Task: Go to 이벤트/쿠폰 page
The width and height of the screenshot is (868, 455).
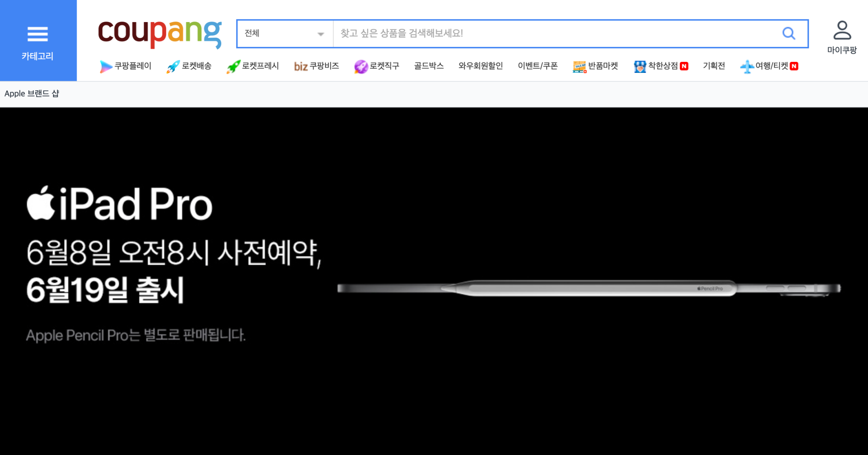Action: 538,66
